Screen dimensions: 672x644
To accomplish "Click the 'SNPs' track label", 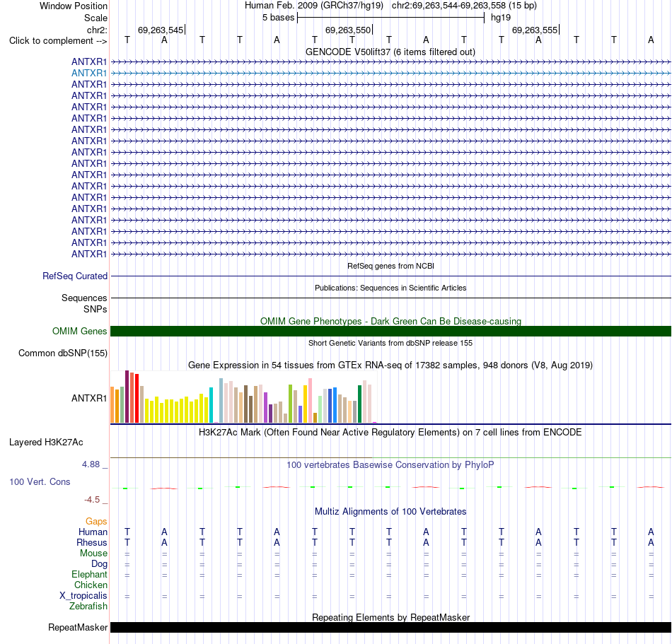I will pyautogui.click(x=95, y=309).
